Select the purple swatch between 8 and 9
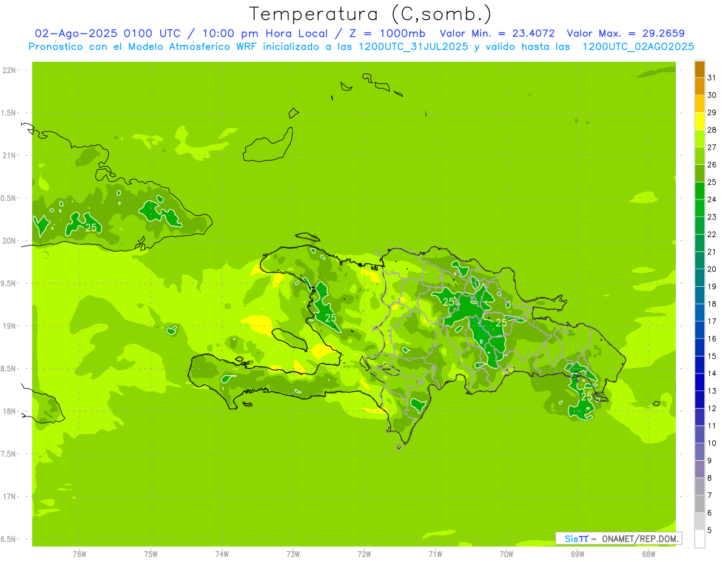The height and width of the screenshot is (562, 728). 699,469
